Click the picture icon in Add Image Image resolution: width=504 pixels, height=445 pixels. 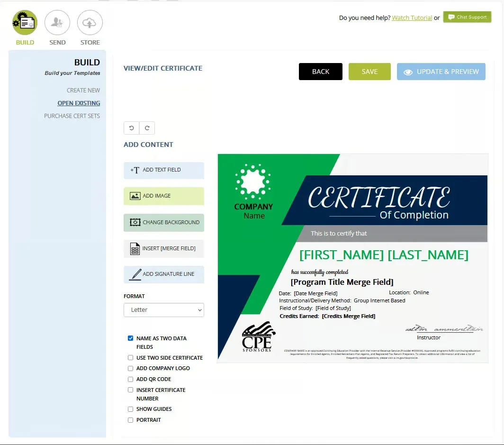coord(135,196)
